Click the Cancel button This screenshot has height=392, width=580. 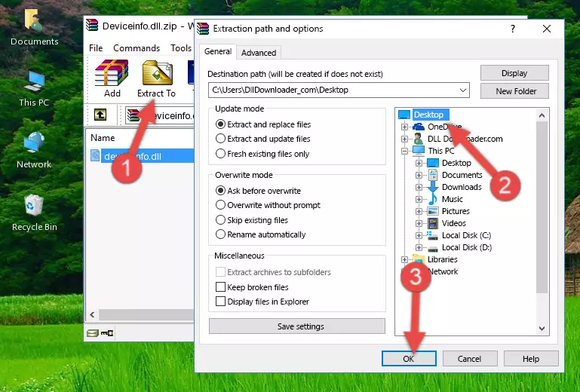coord(470,359)
